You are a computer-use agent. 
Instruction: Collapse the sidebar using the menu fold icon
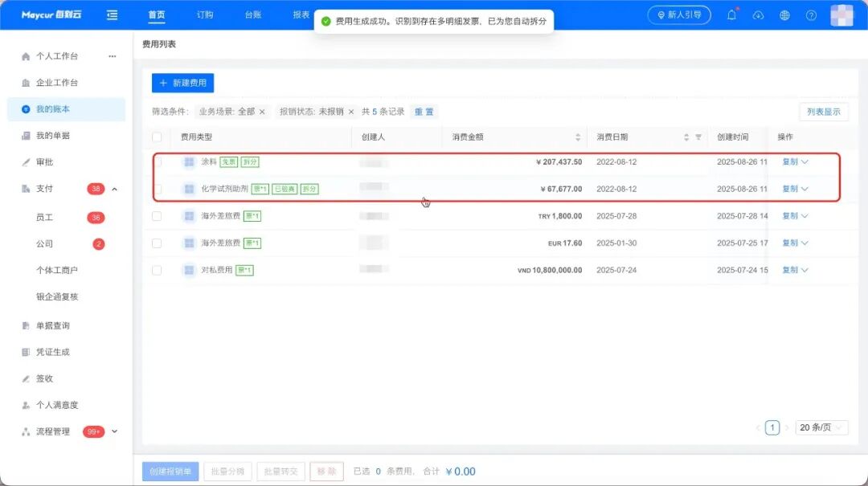(112, 15)
